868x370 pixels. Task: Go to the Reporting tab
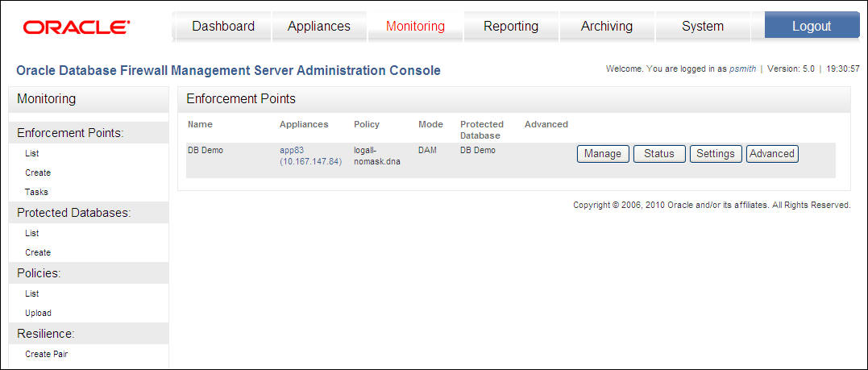(x=511, y=26)
